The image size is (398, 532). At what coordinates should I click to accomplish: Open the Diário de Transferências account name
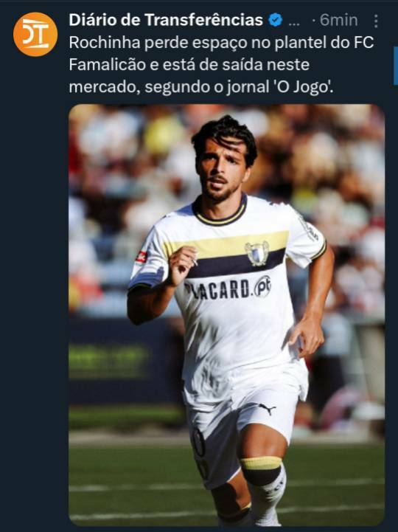(166, 20)
